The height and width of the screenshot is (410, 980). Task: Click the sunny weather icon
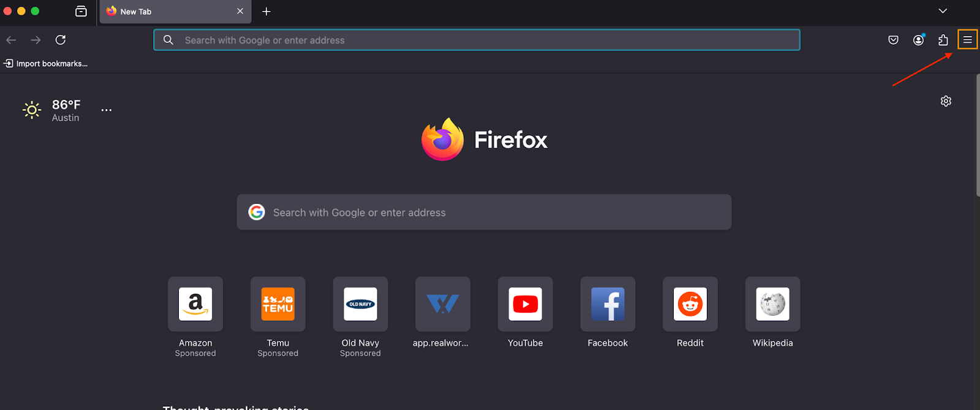(32, 110)
